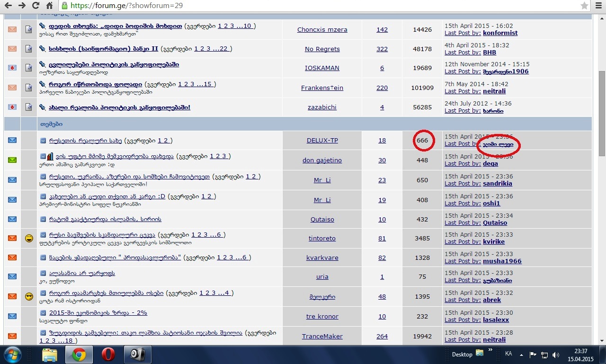This screenshot has width=606, height=364.
Task: Open the author profile DELUX-TP
Action: (x=322, y=141)
